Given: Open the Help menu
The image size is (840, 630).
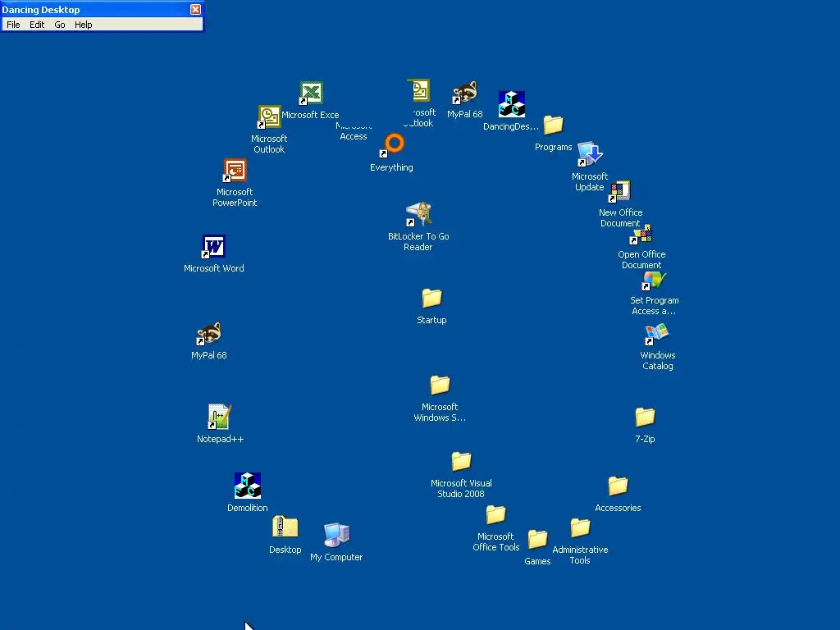Looking at the screenshot, I should 83,25.
